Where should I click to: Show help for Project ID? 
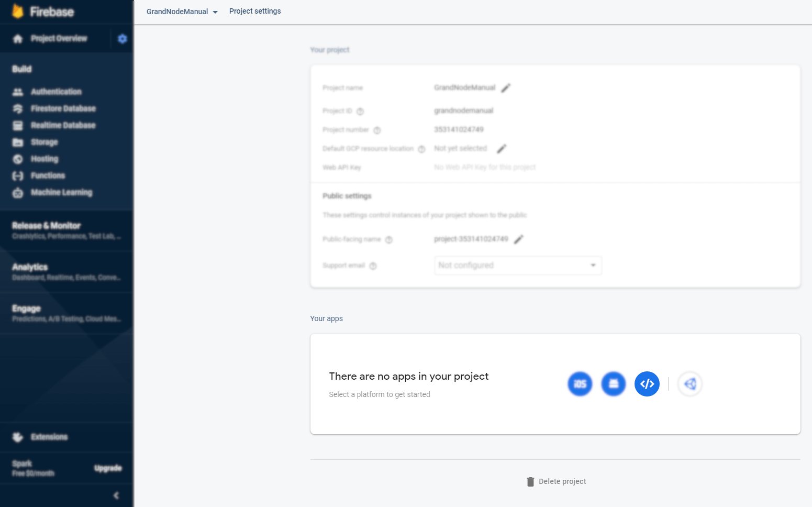pos(360,111)
